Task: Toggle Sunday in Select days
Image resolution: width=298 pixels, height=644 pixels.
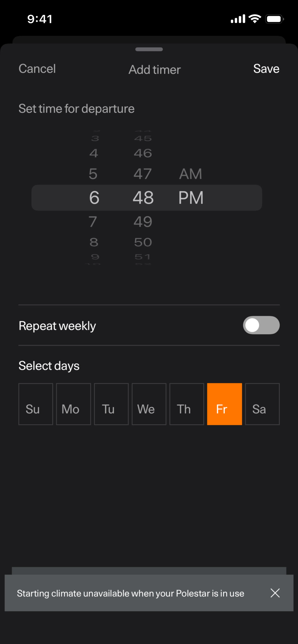Action: pos(36,404)
